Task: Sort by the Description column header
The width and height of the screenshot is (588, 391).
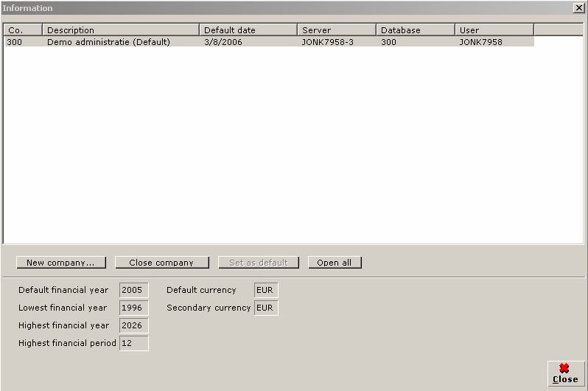Action: click(120, 30)
